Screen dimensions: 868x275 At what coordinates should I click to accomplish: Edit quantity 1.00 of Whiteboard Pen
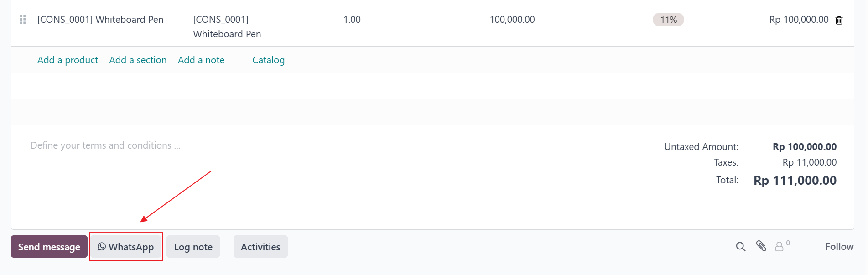352,20
